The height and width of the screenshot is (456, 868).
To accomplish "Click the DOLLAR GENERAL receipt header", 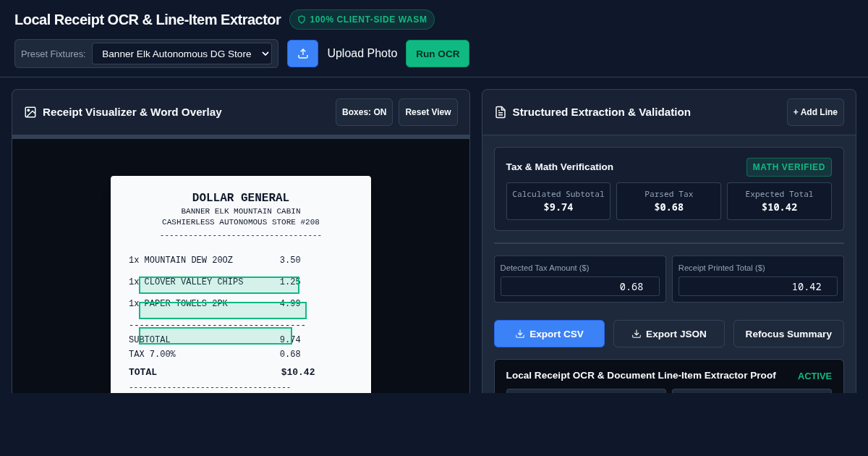I will pos(241,198).
